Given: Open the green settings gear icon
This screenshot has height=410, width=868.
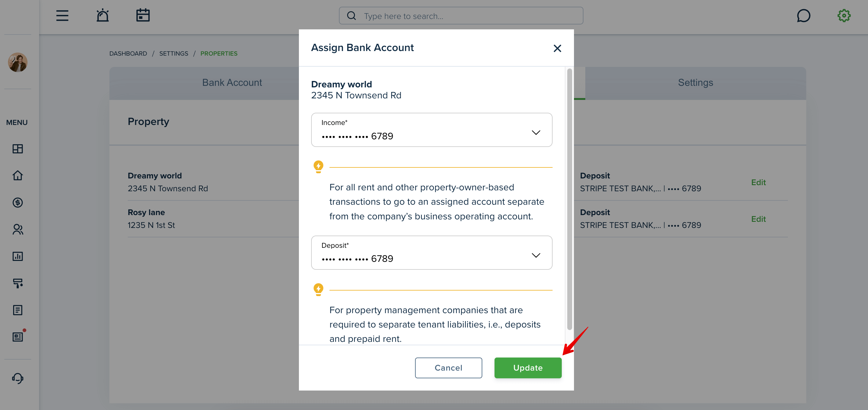Looking at the screenshot, I should coord(844,16).
